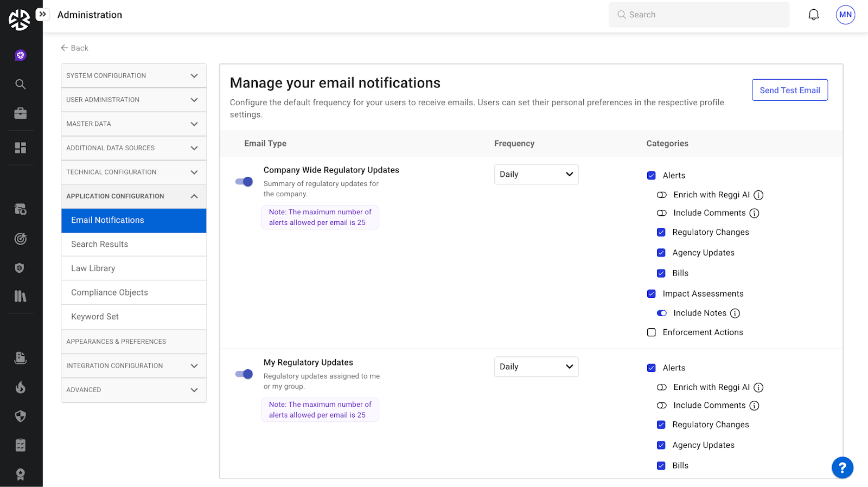Open the briefcase icon in sidebar
This screenshot has height=487, width=868.
click(x=21, y=113)
